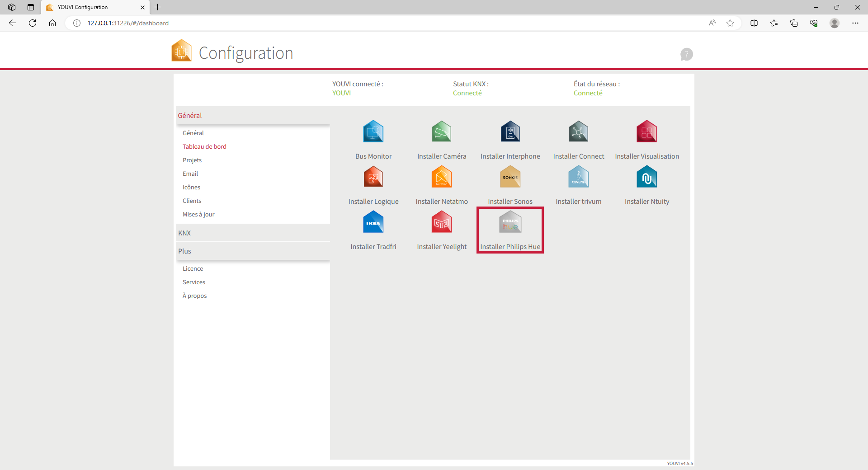Open Projets in the sidebar
The image size is (868, 470).
coord(192,160)
